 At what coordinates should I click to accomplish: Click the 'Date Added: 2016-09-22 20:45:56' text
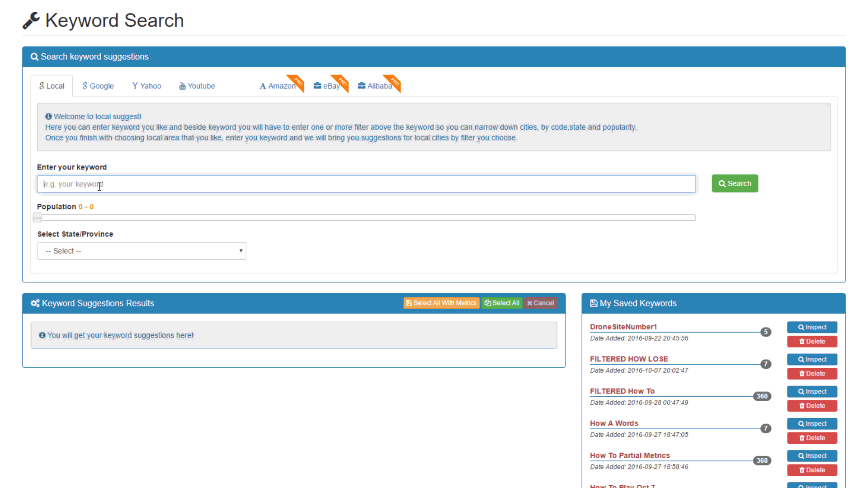tap(639, 338)
